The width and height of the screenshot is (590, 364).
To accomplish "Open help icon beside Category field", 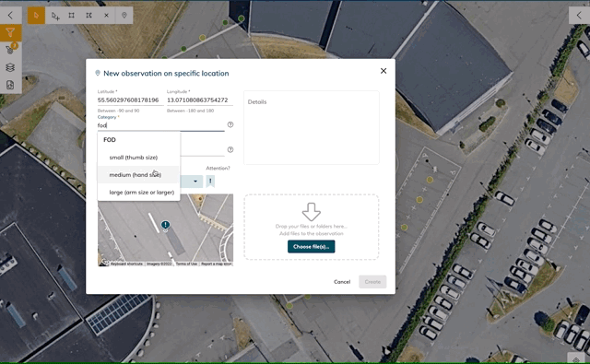I will (x=230, y=124).
